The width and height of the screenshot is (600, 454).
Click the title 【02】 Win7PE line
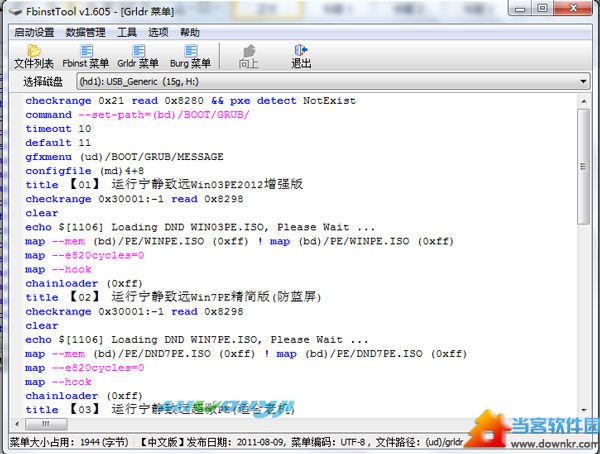173,297
